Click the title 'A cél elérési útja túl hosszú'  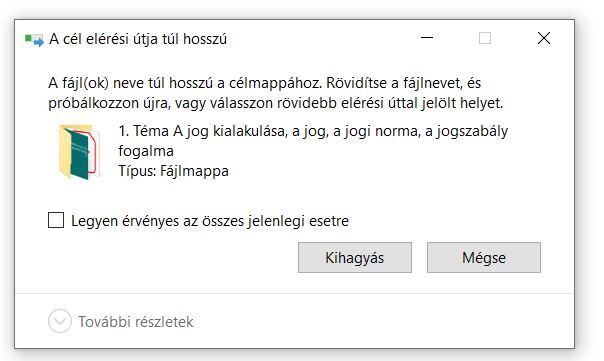[138, 39]
